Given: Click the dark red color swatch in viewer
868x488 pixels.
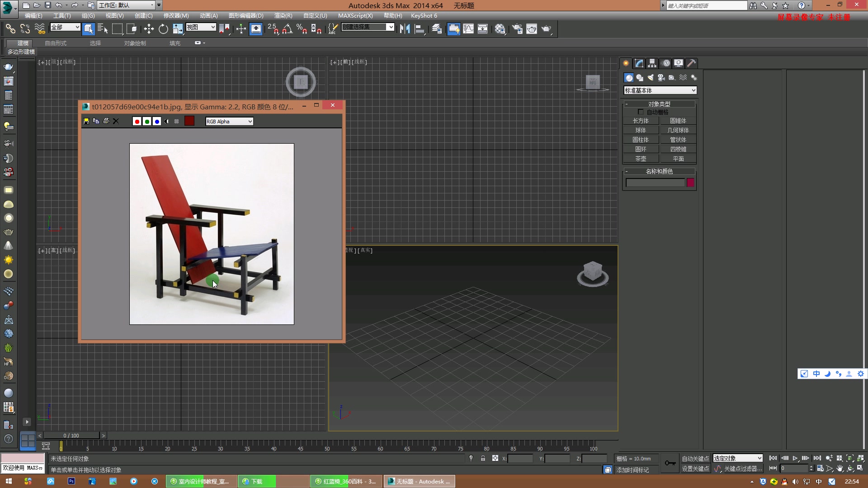Looking at the screenshot, I should coord(189,121).
